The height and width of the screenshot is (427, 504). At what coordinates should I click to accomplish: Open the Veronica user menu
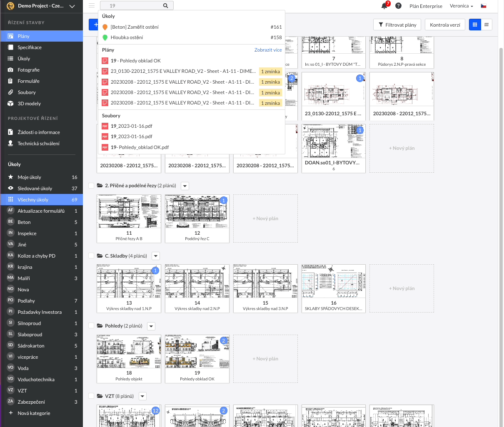(x=462, y=6)
